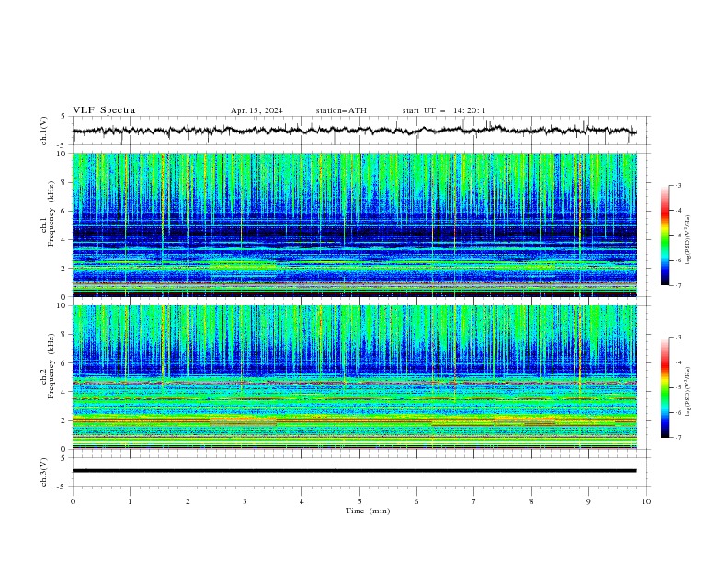Viewport: 728px width, 563px height.
Task: Select the date text "Apr. 15, 2024"
Action: coord(256,110)
